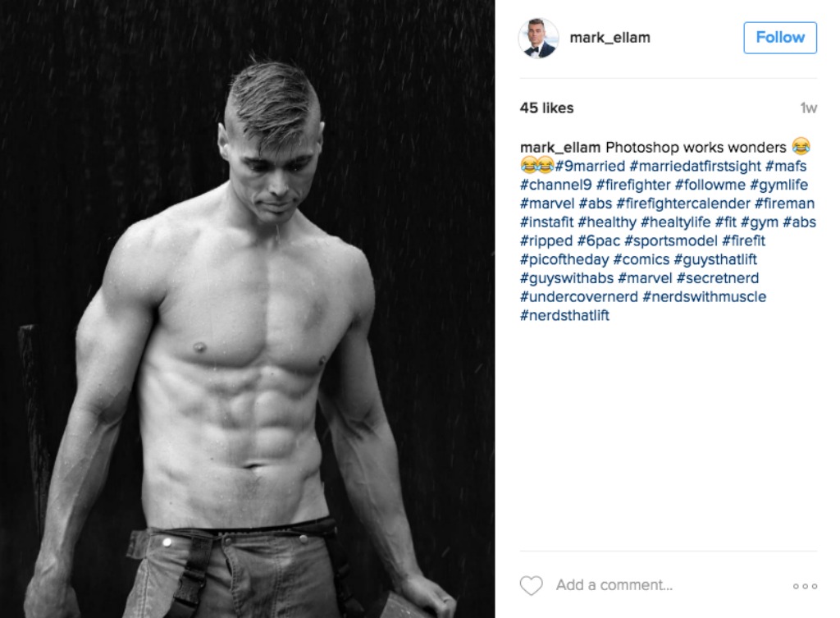Click the black-and-white post photo
The width and height of the screenshot is (840, 618).
(248, 309)
